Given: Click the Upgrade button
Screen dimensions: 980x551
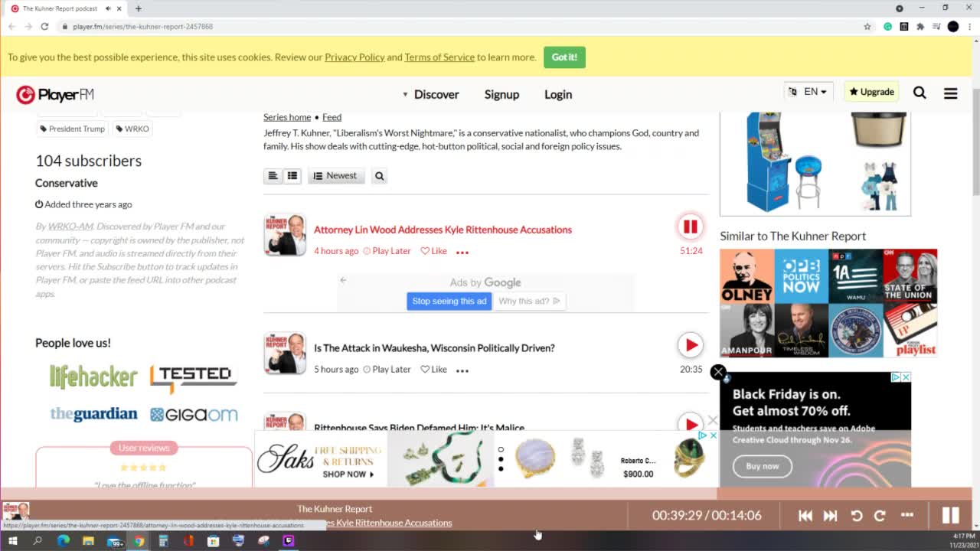Looking at the screenshot, I should coord(871,92).
